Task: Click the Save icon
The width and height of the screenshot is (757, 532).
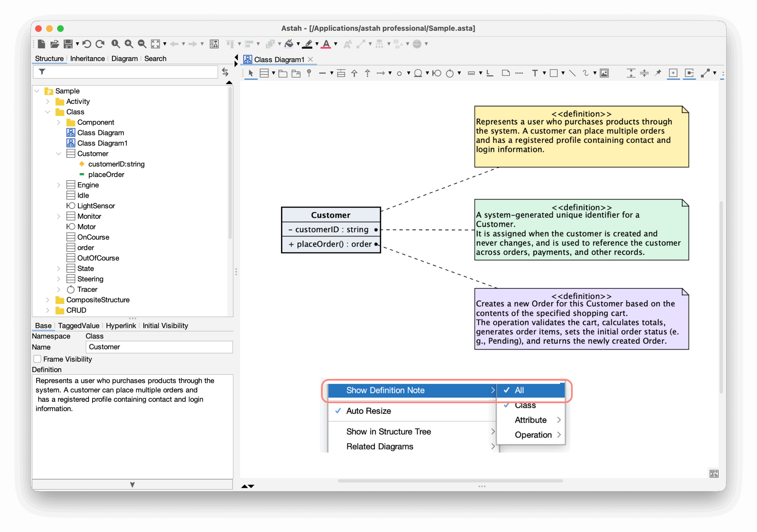Action: click(69, 44)
